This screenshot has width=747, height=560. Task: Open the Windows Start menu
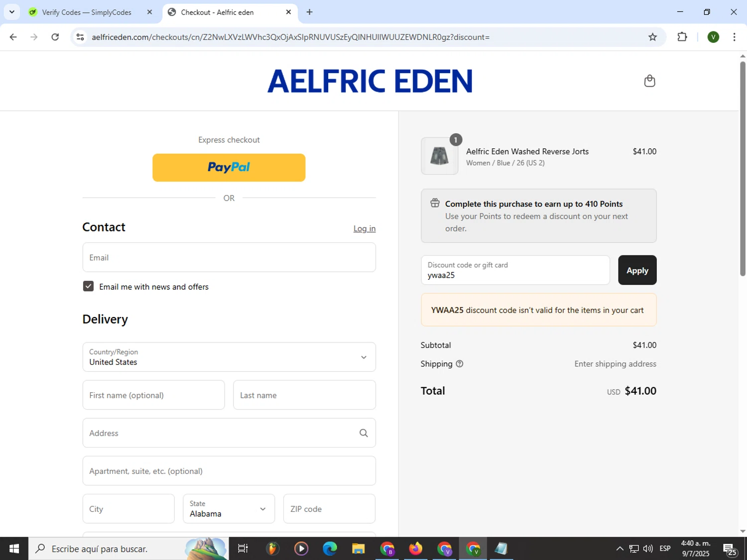(14, 549)
